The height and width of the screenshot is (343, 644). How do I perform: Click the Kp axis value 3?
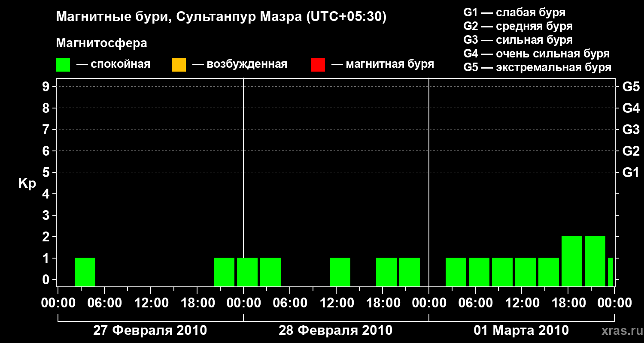pyautogui.click(x=47, y=215)
